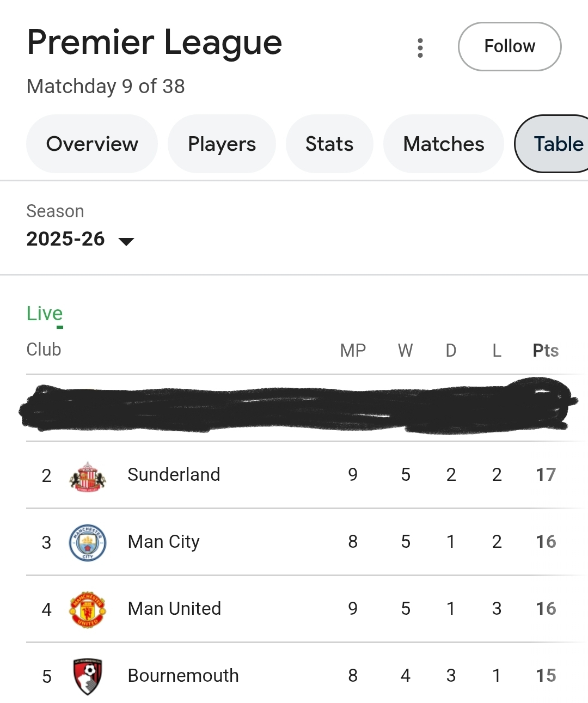588x703 pixels.
Task: Click the Man United club crest
Action: tap(88, 609)
